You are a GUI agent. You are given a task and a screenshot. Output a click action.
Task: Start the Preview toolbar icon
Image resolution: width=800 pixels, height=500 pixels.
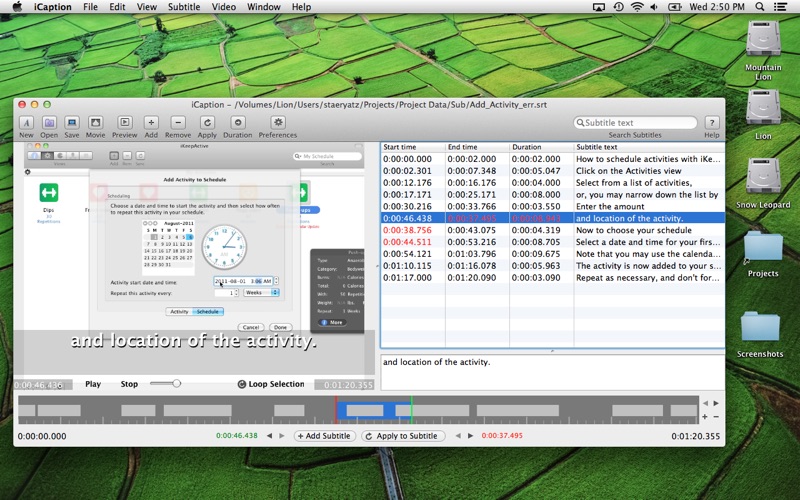click(124, 122)
